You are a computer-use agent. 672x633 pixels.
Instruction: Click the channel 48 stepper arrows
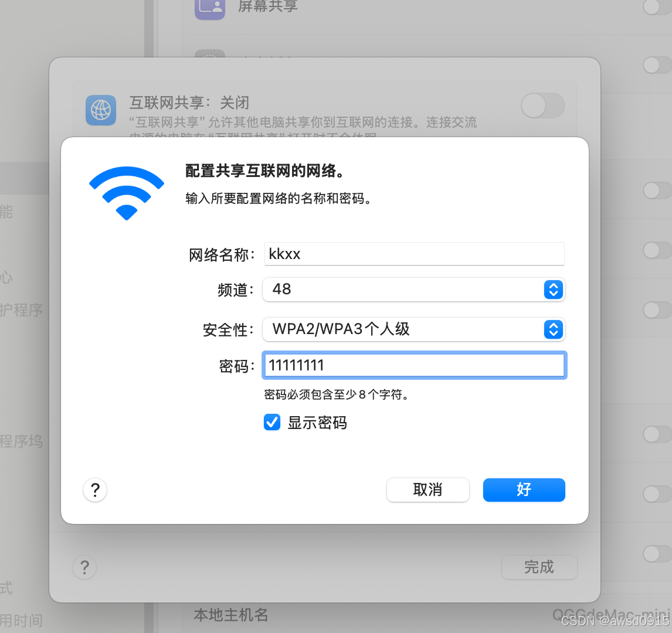(x=554, y=290)
